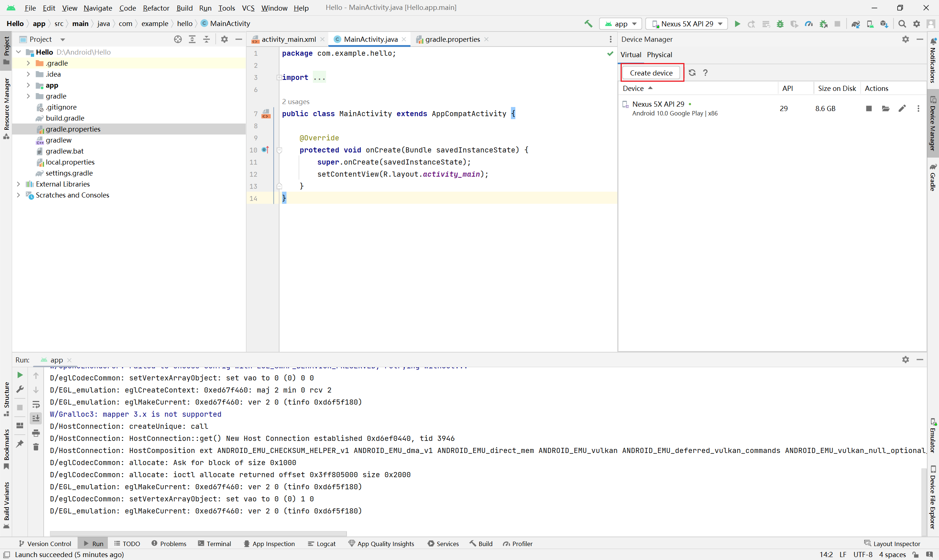Open the Profile app speedometer icon
This screenshot has width=939, height=560.
(809, 24)
